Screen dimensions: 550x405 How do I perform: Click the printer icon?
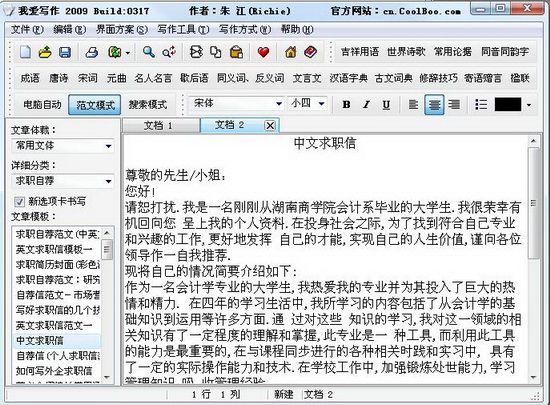[x=92, y=52]
